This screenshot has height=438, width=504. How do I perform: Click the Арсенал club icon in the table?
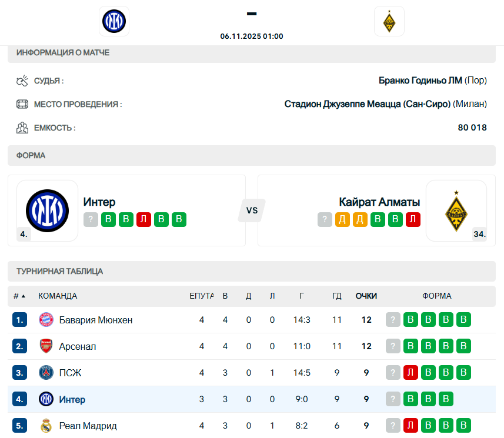46,346
